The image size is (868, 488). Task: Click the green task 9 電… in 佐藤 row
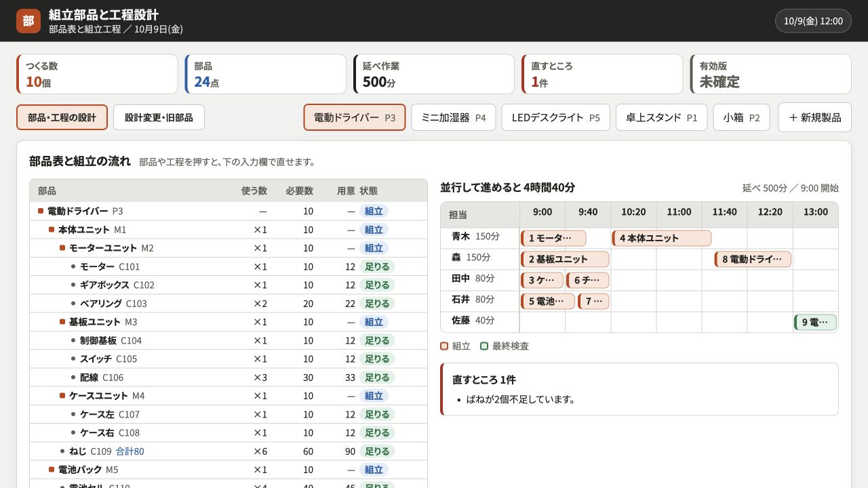pyautogui.click(x=815, y=322)
